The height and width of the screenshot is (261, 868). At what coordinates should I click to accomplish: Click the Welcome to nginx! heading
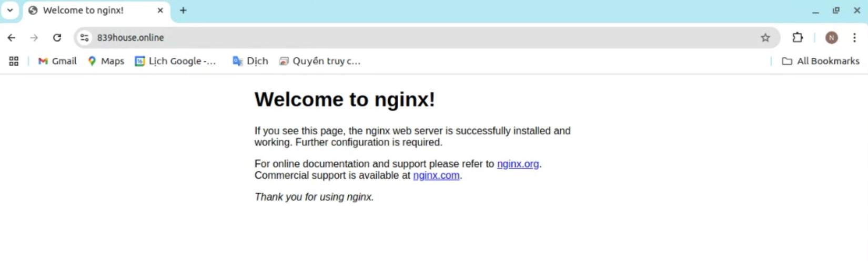coord(345,99)
